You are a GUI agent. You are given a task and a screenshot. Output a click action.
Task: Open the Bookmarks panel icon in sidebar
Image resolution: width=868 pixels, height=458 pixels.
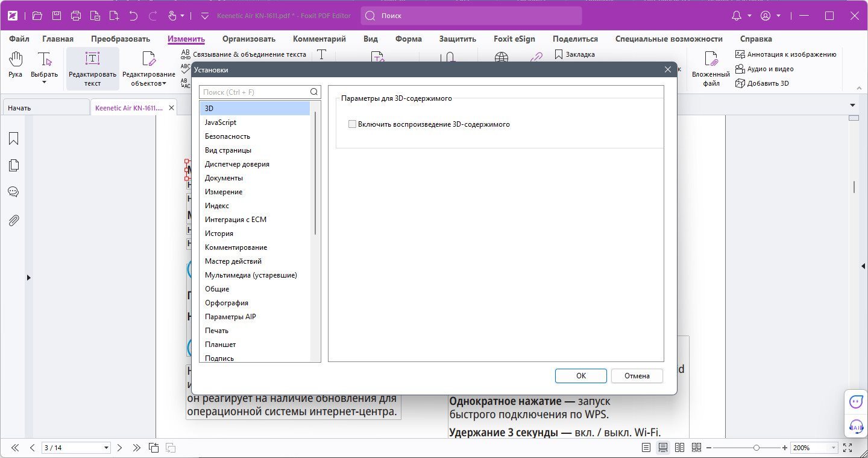click(13, 139)
